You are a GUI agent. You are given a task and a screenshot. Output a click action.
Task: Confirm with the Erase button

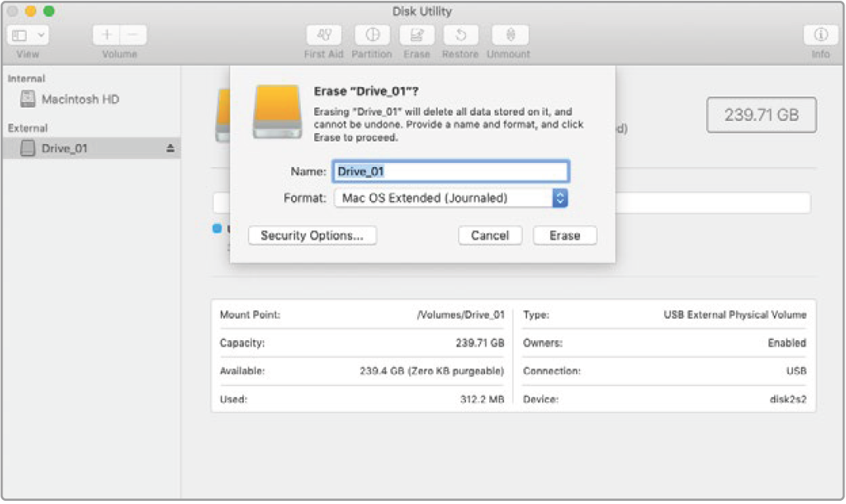[x=565, y=235]
